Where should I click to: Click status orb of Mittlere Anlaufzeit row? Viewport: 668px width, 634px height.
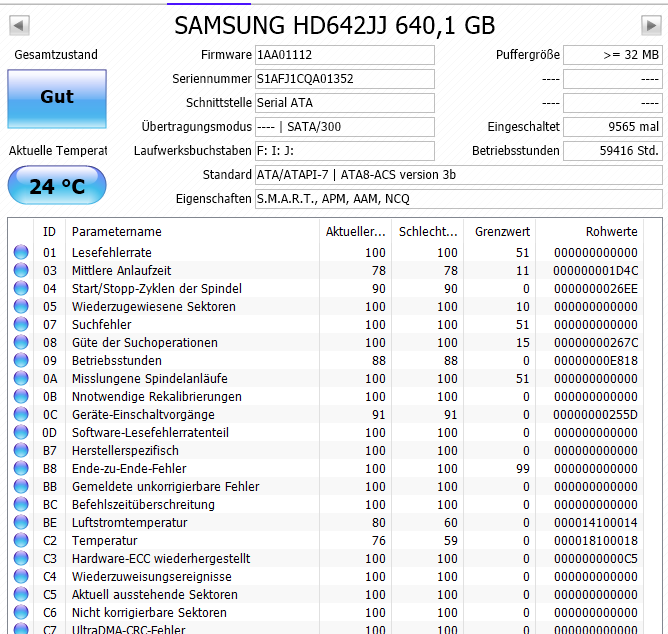click(21, 270)
